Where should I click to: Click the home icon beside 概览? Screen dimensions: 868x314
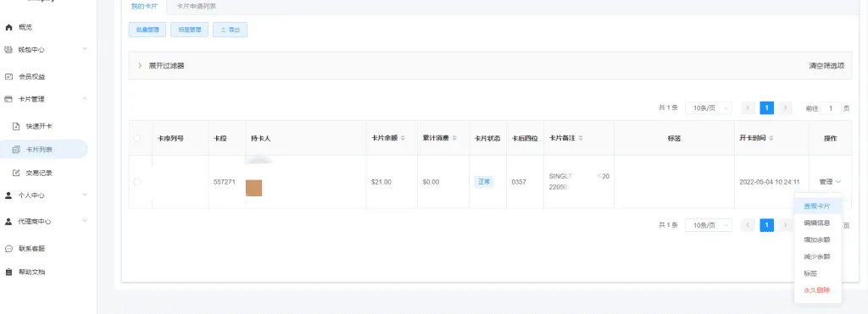(x=8, y=27)
